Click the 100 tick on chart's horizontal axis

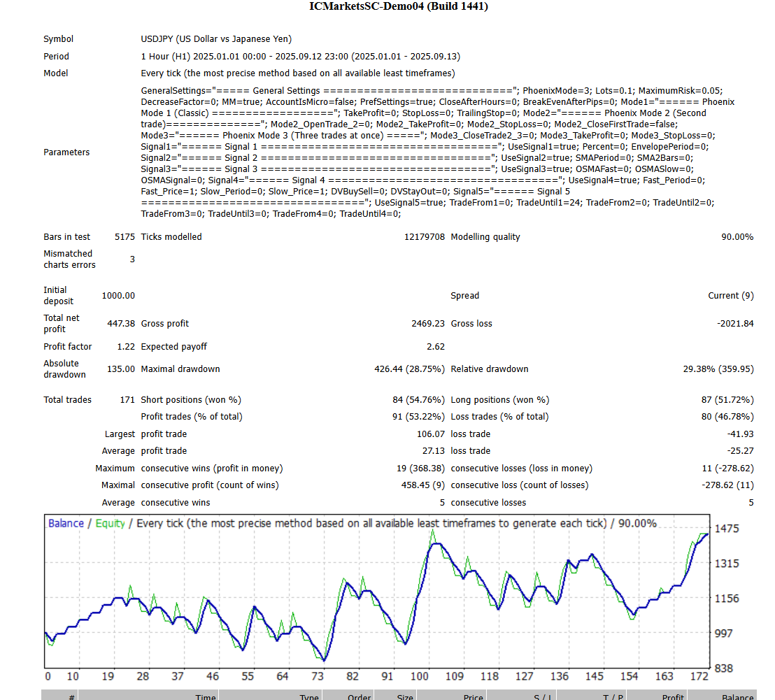click(x=420, y=676)
